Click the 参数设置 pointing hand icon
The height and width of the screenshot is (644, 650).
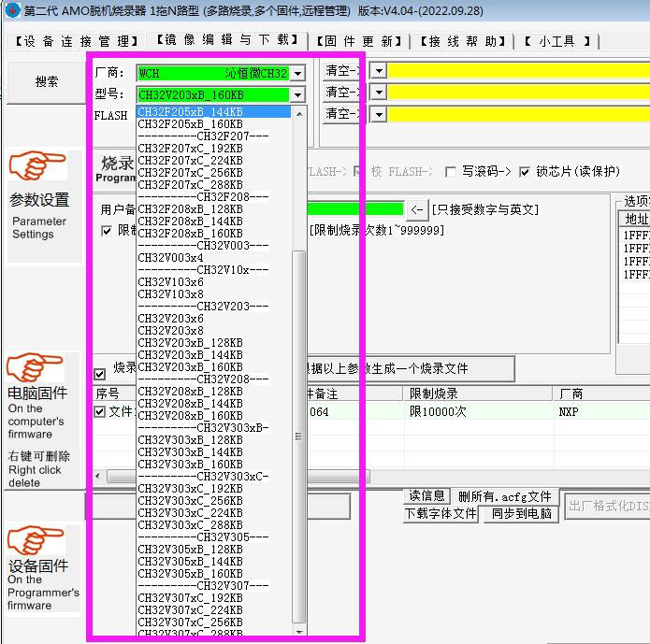(37, 165)
